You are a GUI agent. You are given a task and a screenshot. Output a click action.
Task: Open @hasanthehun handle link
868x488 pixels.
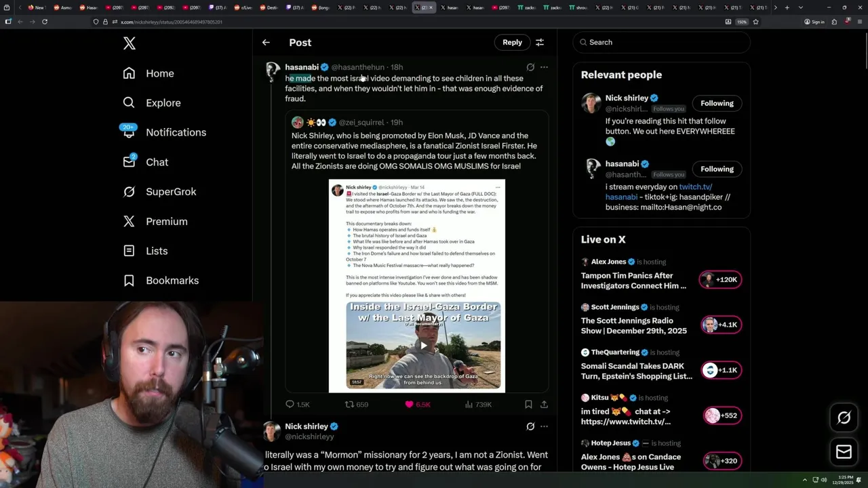pos(357,67)
